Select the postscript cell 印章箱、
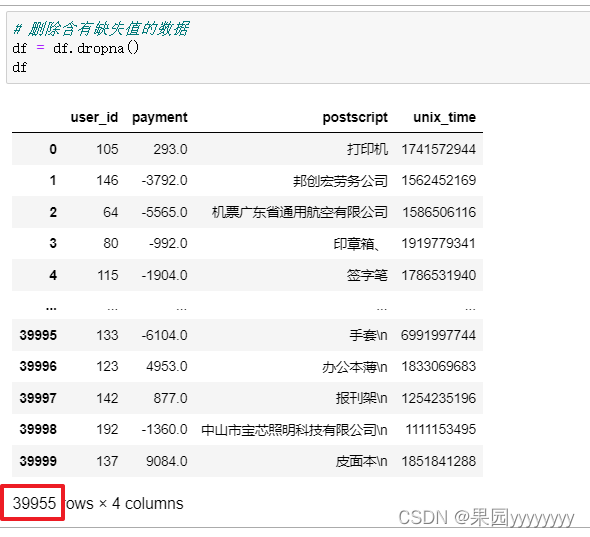 [x=357, y=244]
